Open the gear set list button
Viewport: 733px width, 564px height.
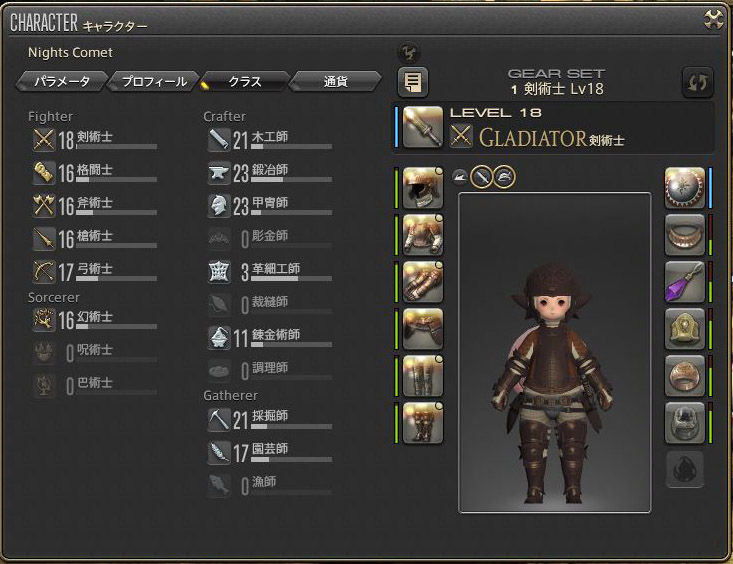click(413, 82)
